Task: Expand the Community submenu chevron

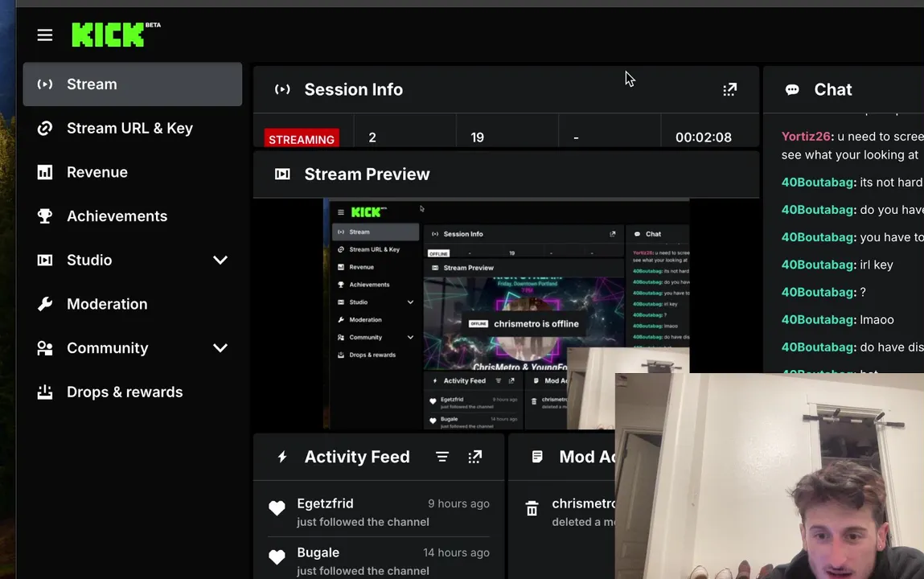Action: click(x=220, y=348)
